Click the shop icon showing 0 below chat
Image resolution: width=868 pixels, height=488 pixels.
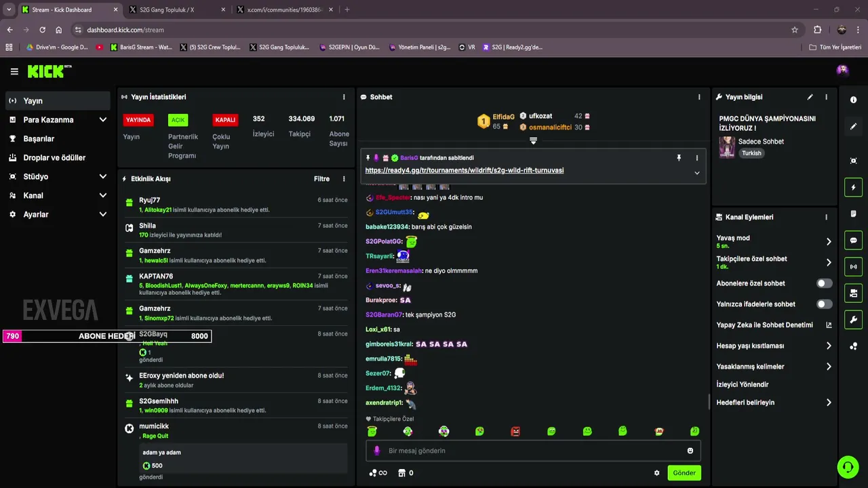(406, 473)
